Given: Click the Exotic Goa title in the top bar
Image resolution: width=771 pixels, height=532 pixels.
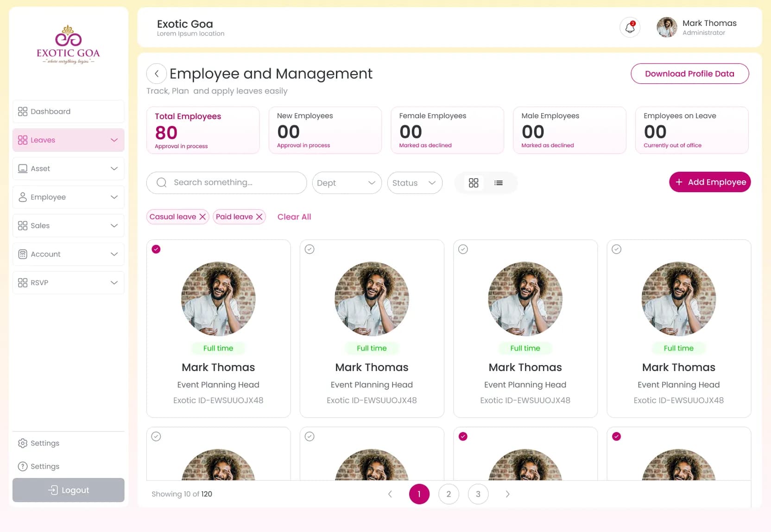Looking at the screenshot, I should (185, 24).
